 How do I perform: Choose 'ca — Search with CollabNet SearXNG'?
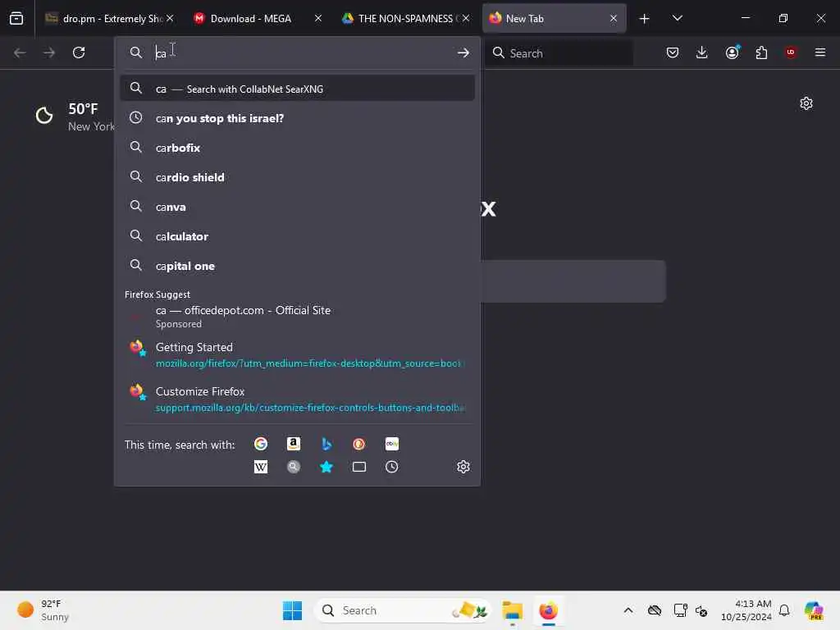point(297,89)
